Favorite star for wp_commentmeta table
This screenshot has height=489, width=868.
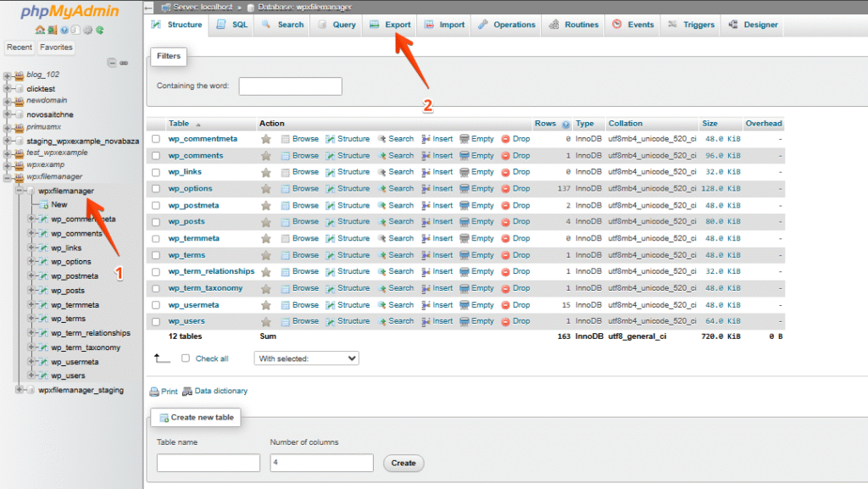pyautogui.click(x=266, y=139)
